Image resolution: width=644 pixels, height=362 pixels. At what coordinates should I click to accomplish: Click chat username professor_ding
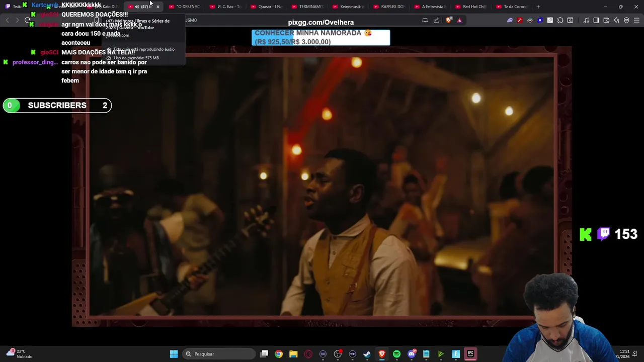35,62
